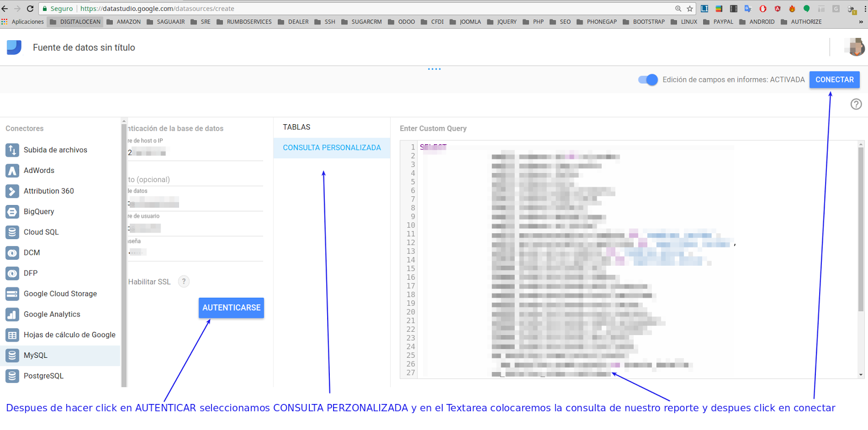Select Google Analytics in the connectors list
Image resolution: width=868 pixels, height=430 pixels.
[x=60, y=315]
